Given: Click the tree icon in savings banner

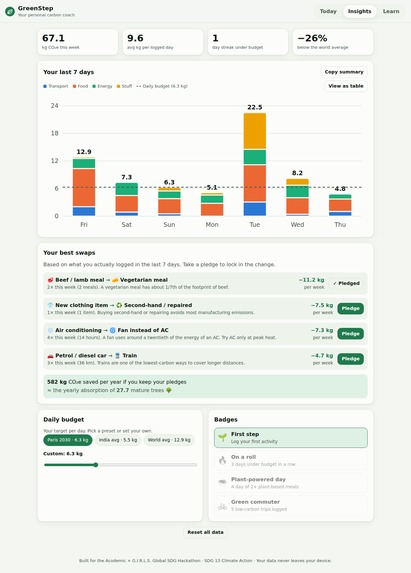Looking at the screenshot, I should 169,390.
